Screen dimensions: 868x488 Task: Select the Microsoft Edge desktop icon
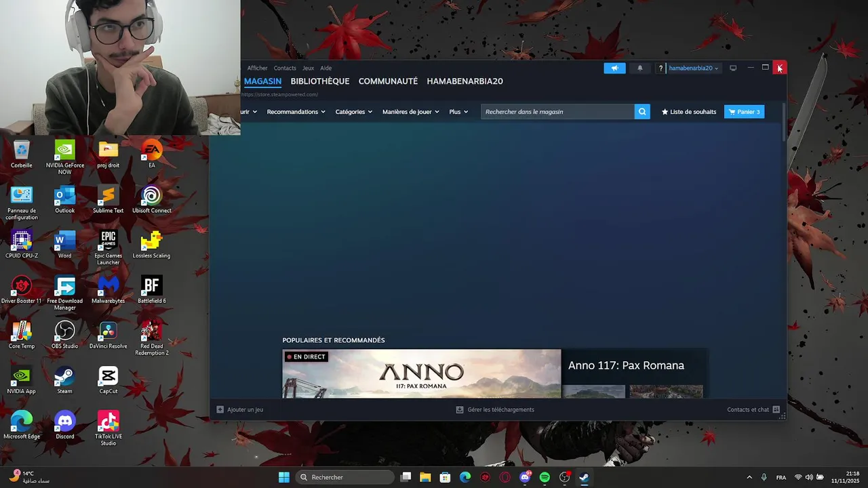pos(21,426)
